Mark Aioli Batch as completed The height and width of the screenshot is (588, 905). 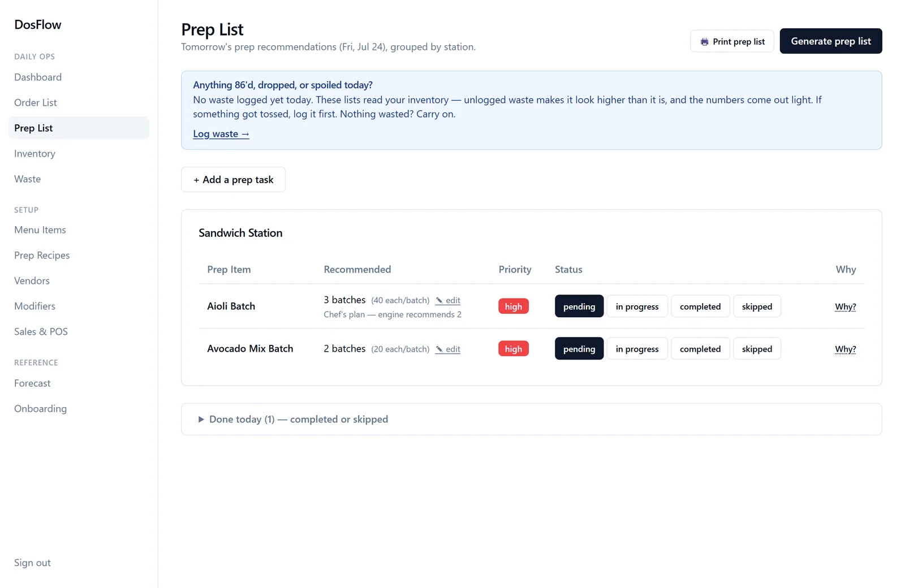click(x=700, y=306)
